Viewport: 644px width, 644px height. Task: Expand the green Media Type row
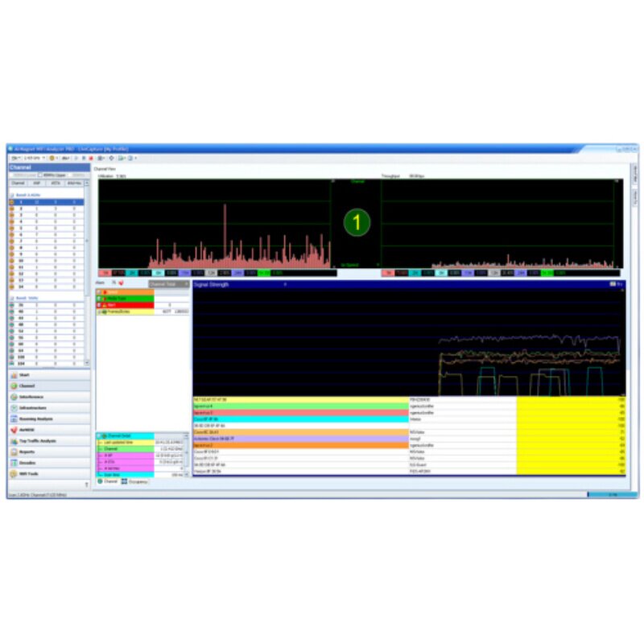99,299
